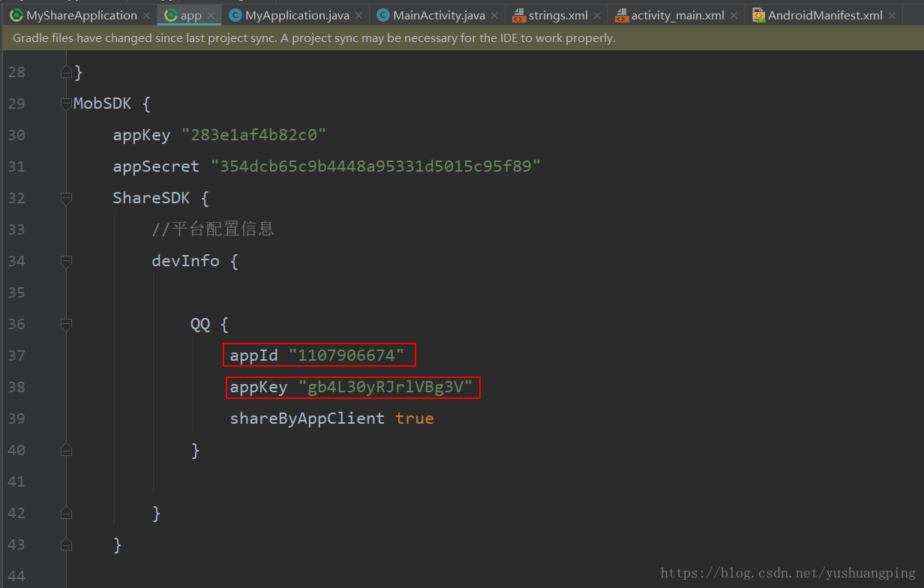The width and height of the screenshot is (924, 588).
Task: Click the ShareSDK keyword
Action: [151, 198]
